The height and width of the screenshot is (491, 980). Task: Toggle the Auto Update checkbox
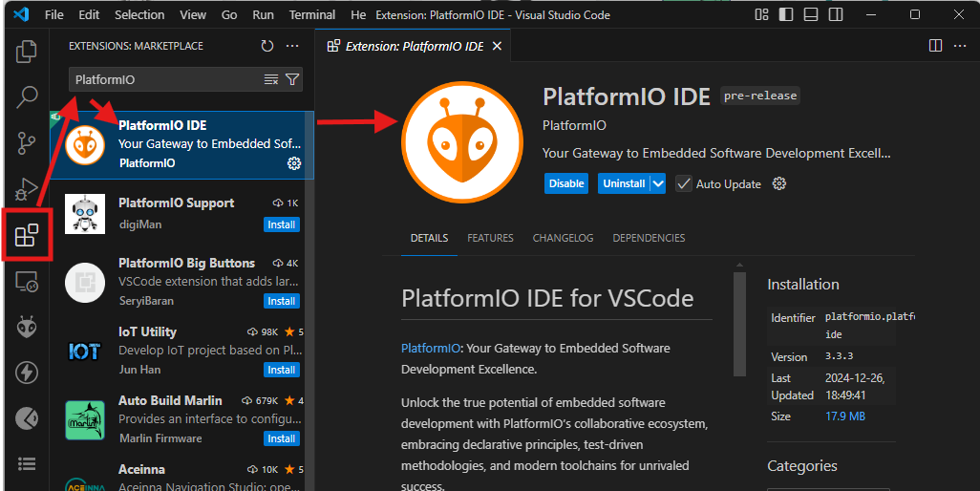684,183
